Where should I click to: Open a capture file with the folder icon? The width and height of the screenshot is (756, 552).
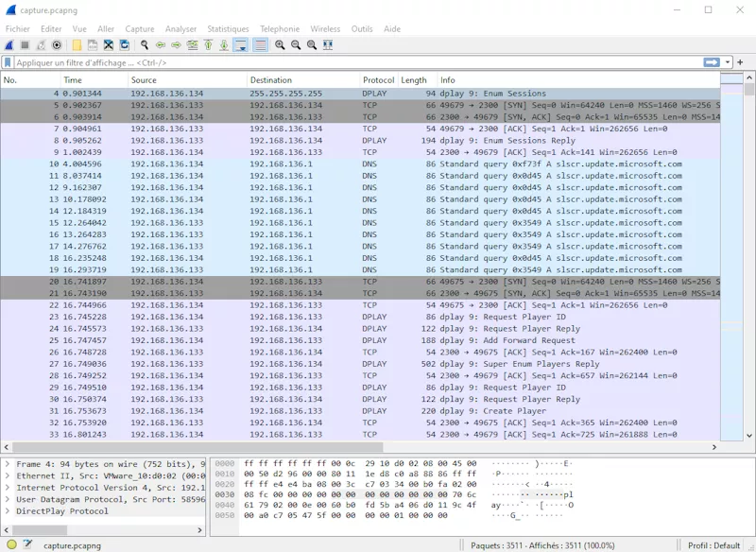77,45
